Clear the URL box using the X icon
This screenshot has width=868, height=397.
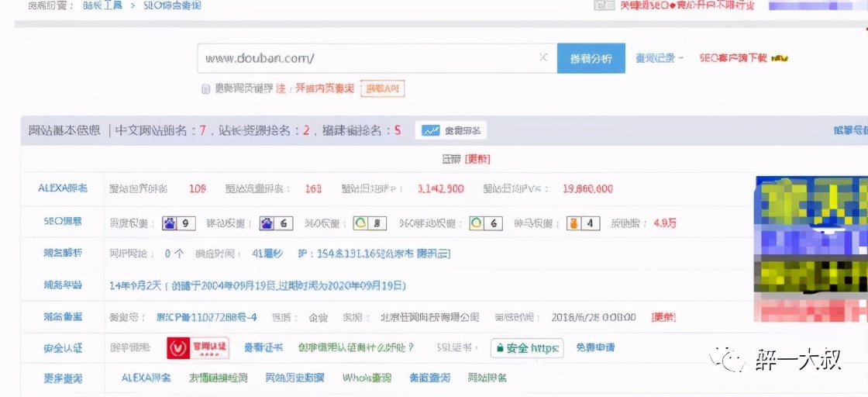(543, 57)
